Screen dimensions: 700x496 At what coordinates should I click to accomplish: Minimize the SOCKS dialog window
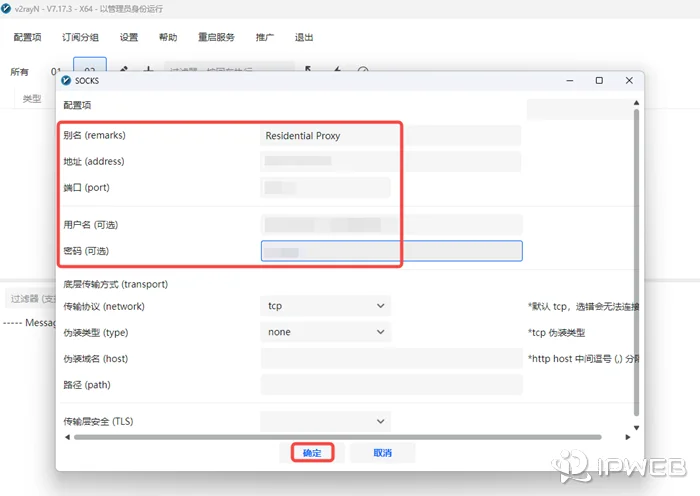[570, 81]
